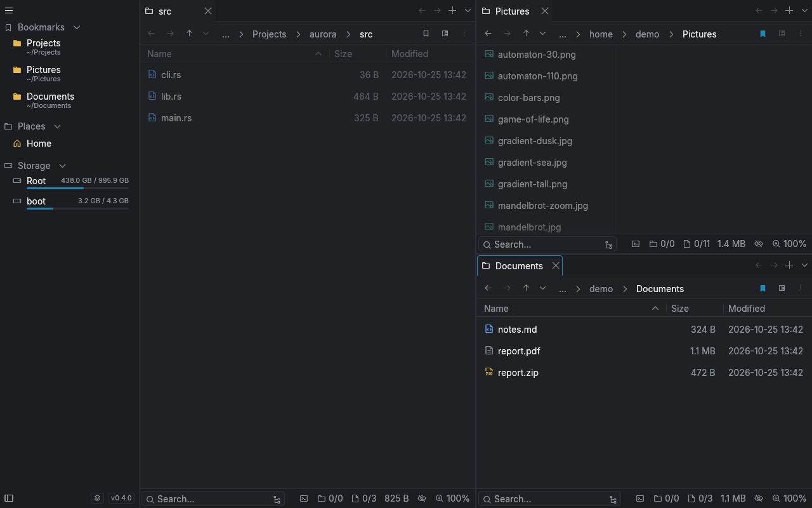Close the Documents tab
The height and width of the screenshot is (508, 812).
coord(556,265)
